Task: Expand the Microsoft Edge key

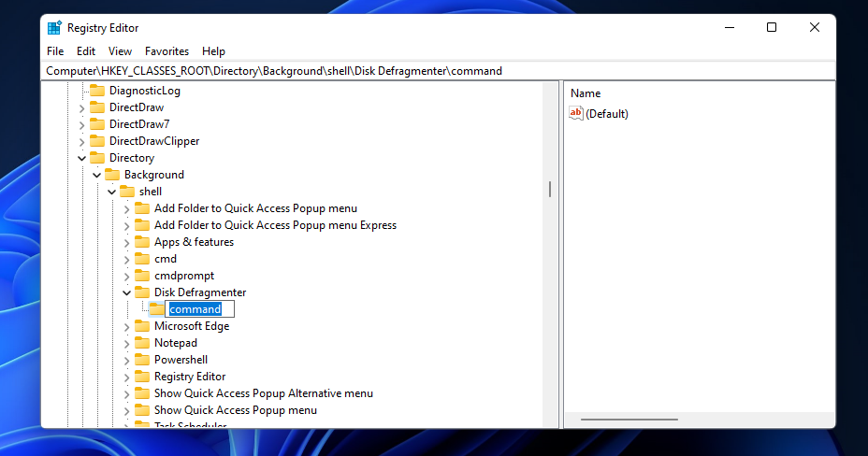Action: (127, 327)
